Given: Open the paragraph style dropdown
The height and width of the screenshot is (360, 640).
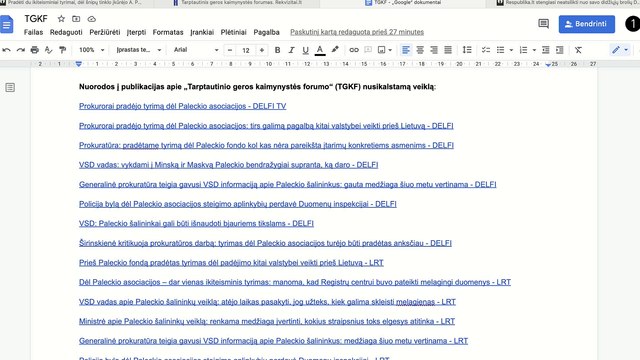Looking at the screenshot, I should (139, 50).
